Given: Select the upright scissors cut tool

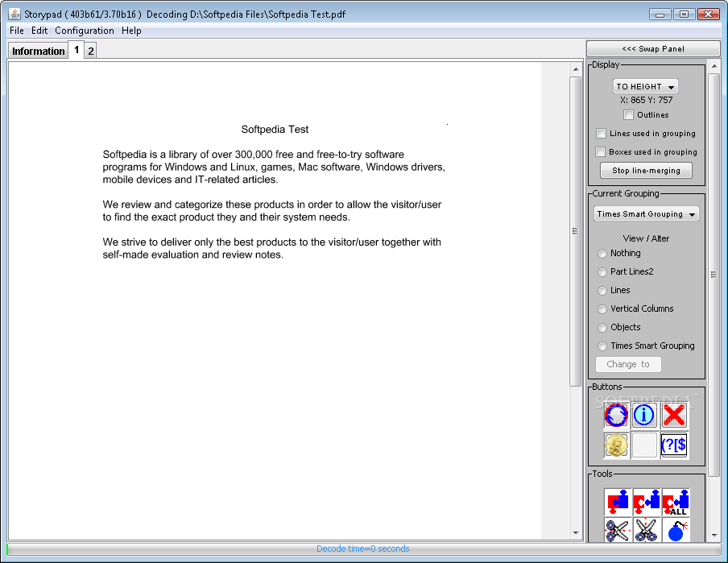Looking at the screenshot, I should click(x=647, y=530).
